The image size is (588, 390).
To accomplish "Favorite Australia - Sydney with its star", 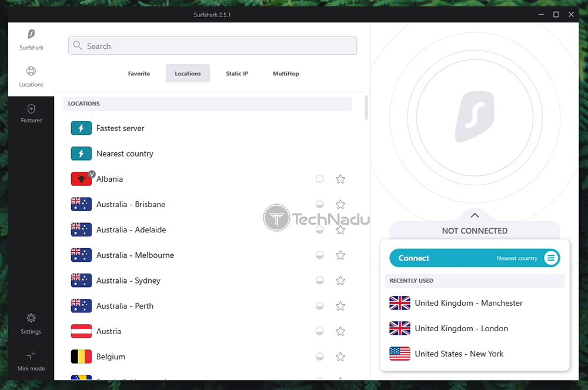I will click(x=340, y=281).
